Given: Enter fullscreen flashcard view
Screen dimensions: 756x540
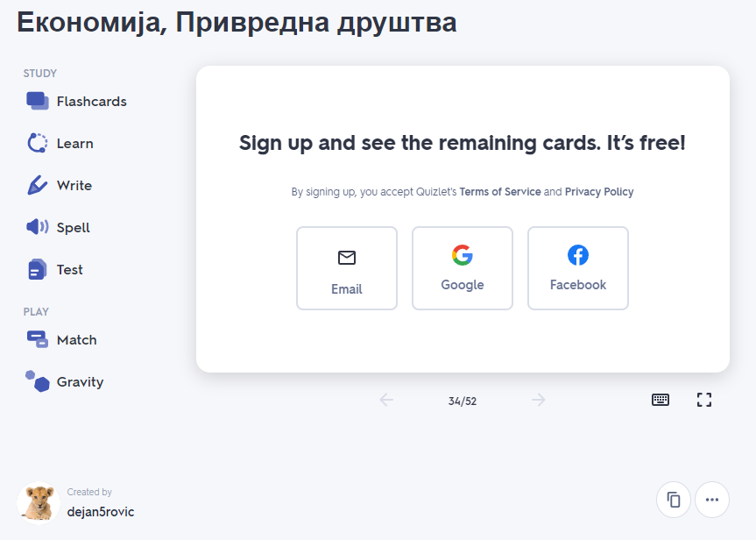Looking at the screenshot, I should [704, 400].
